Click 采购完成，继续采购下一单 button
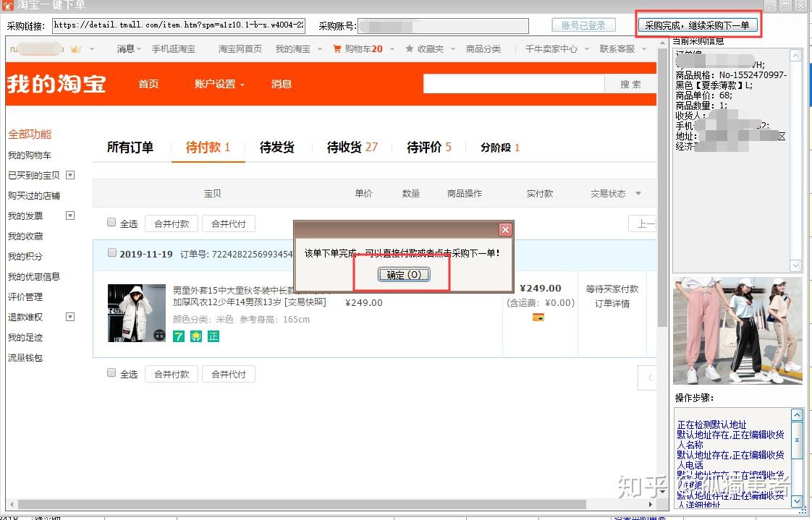The height and width of the screenshot is (520, 812). (698, 24)
